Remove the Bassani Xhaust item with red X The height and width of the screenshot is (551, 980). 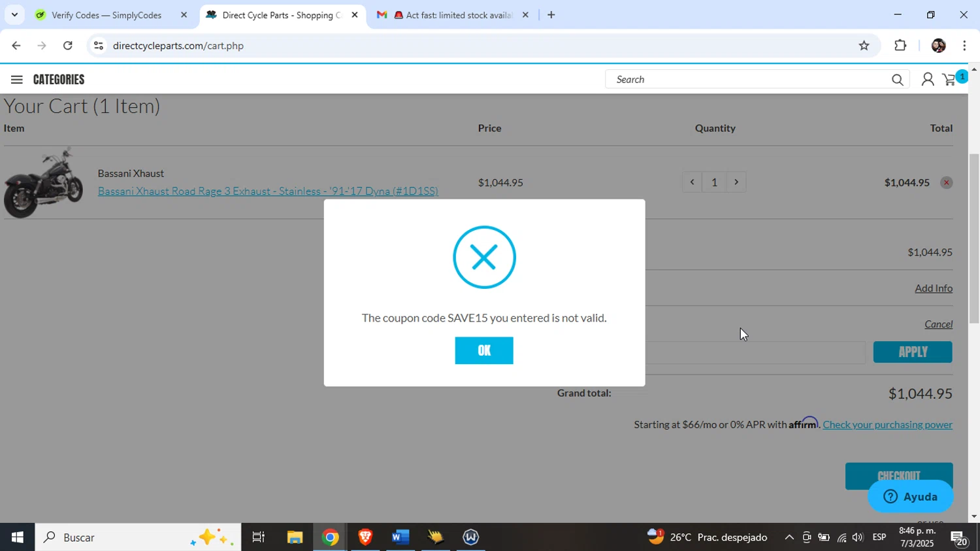coord(945,183)
